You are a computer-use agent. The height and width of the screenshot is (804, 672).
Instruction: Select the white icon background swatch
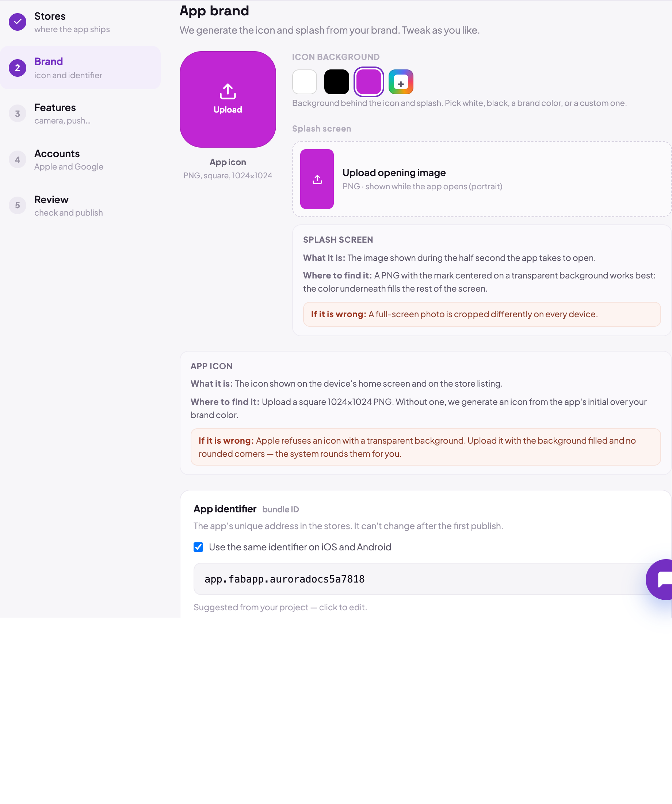click(305, 82)
